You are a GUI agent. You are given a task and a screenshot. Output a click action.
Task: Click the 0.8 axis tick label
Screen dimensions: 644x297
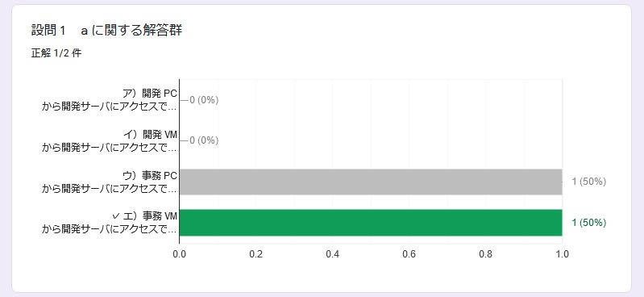(485, 254)
